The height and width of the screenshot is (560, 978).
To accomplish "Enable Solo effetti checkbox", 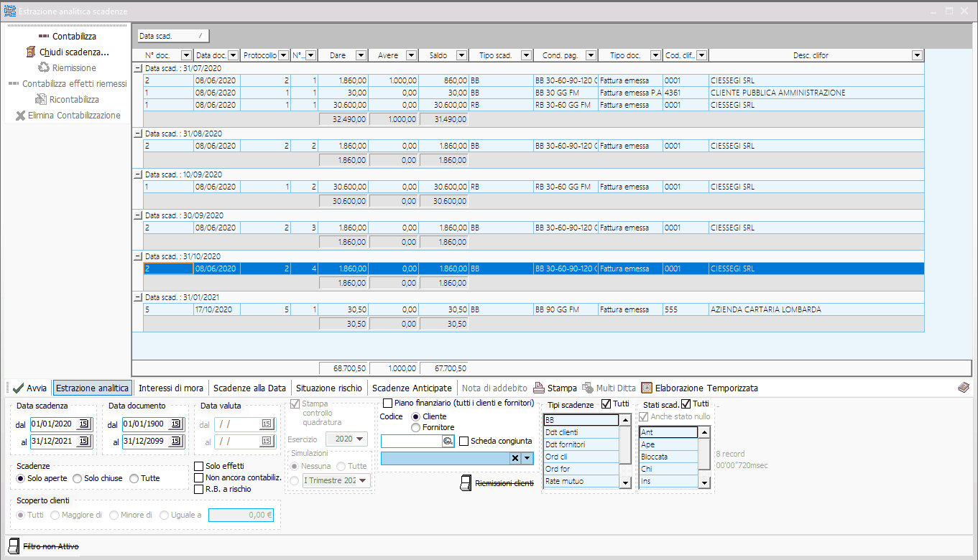I will (x=199, y=466).
